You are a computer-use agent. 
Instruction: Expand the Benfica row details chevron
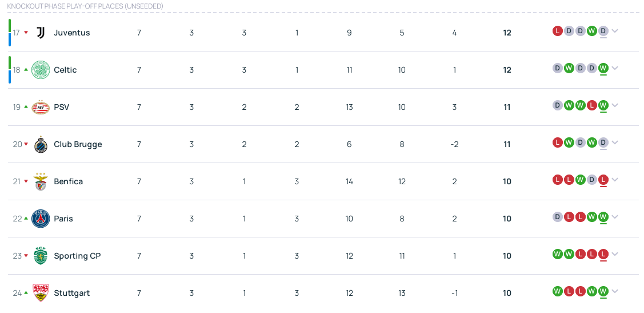(x=615, y=180)
